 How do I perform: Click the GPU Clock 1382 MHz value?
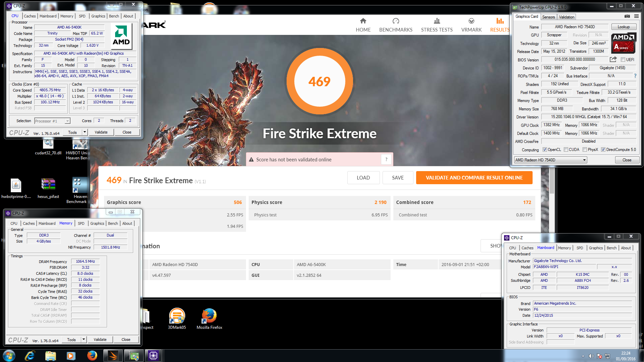pos(551,125)
